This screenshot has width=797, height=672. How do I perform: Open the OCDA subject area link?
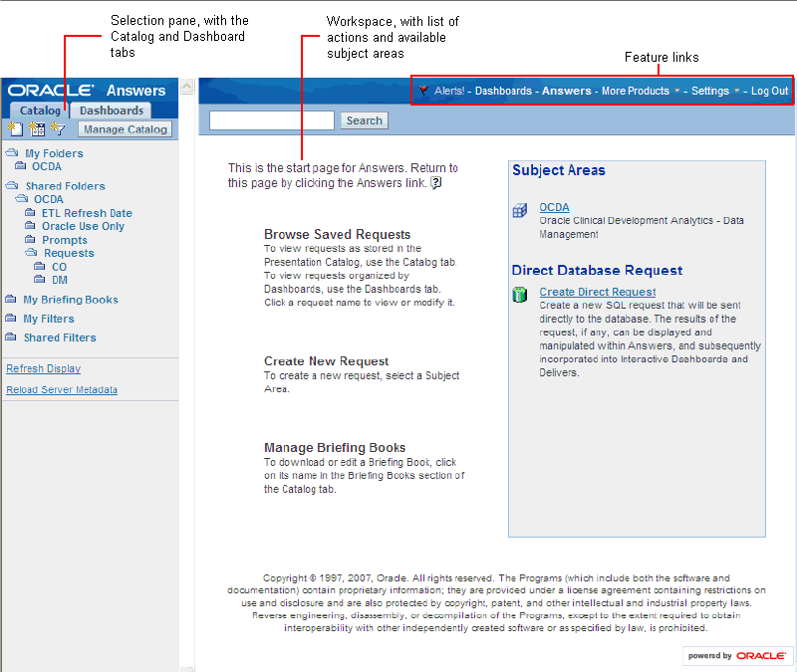pos(554,207)
